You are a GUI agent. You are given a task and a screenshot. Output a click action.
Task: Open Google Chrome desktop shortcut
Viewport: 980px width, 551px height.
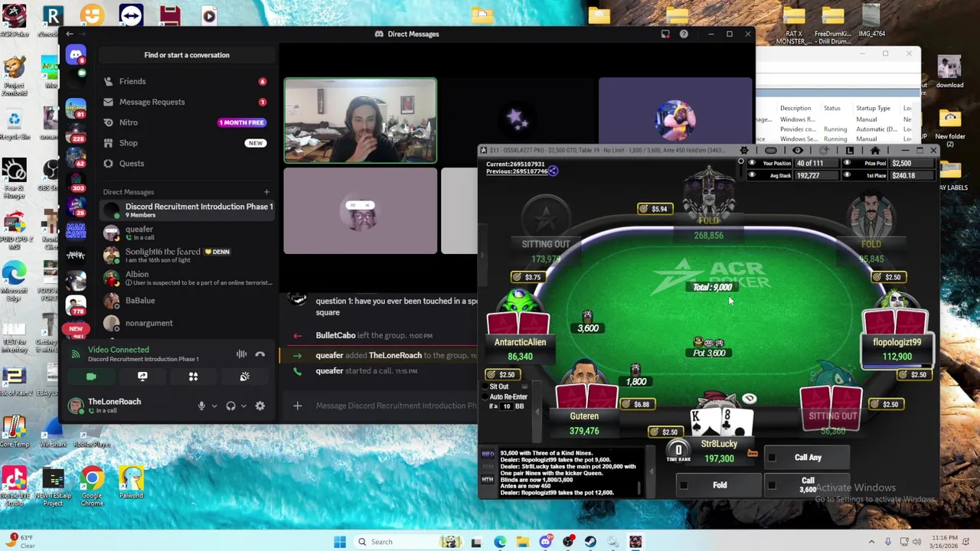[x=92, y=485]
